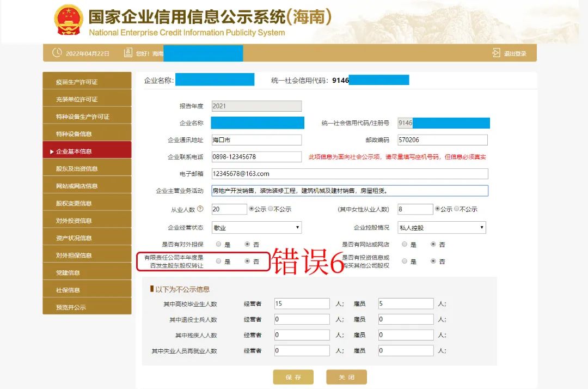Click the 关闭 button

[346, 377]
